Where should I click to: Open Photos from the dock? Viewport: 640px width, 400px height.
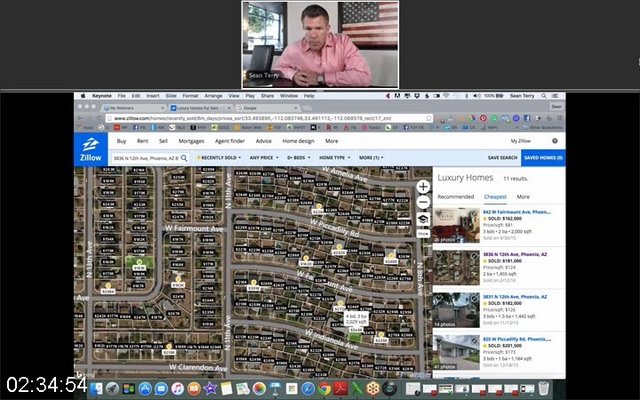(x=259, y=389)
